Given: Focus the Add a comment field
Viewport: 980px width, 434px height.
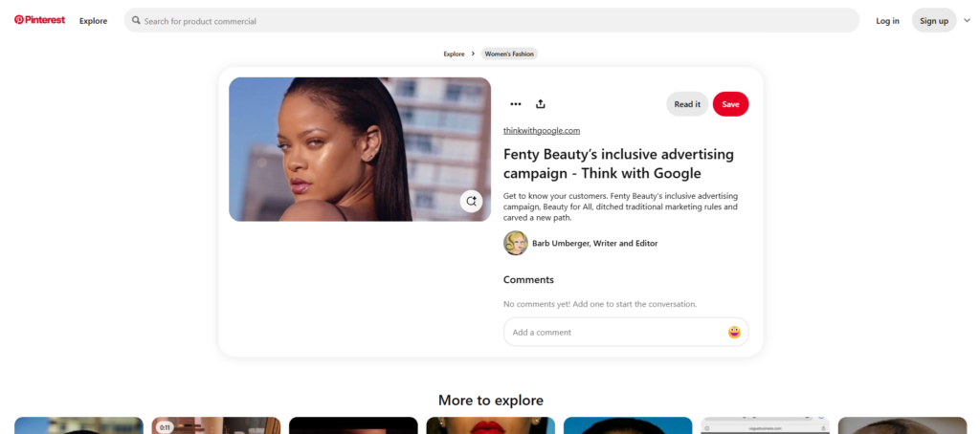Looking at the screenshot, I should coord(626,333).
